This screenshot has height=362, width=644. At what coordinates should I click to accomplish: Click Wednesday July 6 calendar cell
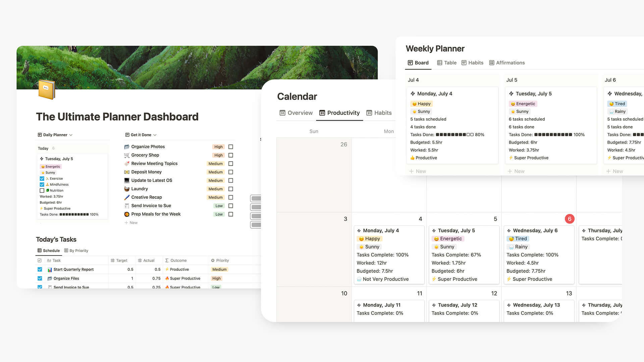pos(537,250)
